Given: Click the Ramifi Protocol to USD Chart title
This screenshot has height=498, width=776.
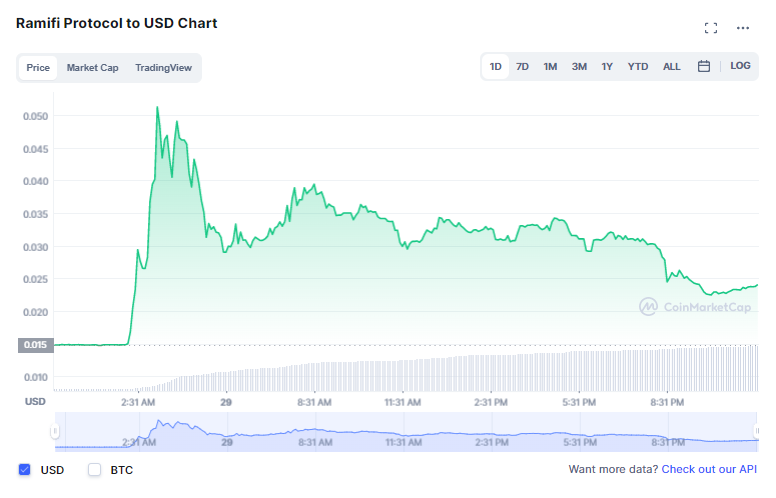Looking at the screenshot, I should (x=116, y=23).
